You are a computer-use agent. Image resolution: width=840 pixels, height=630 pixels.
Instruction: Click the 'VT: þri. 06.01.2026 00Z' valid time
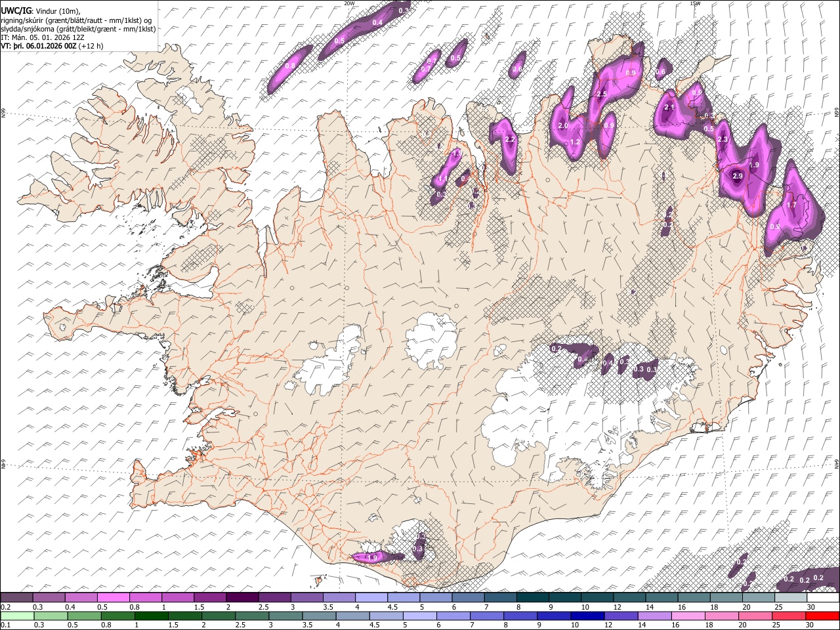38,46
